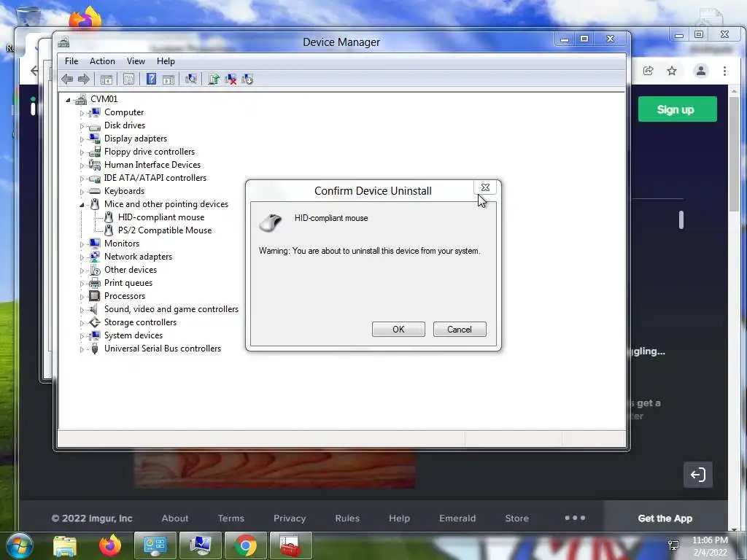This screenshot has width=747, height=560.
Task: Toggle the Show/Hide Action Pane toolbar icon
Action: [x=169, y=79]
